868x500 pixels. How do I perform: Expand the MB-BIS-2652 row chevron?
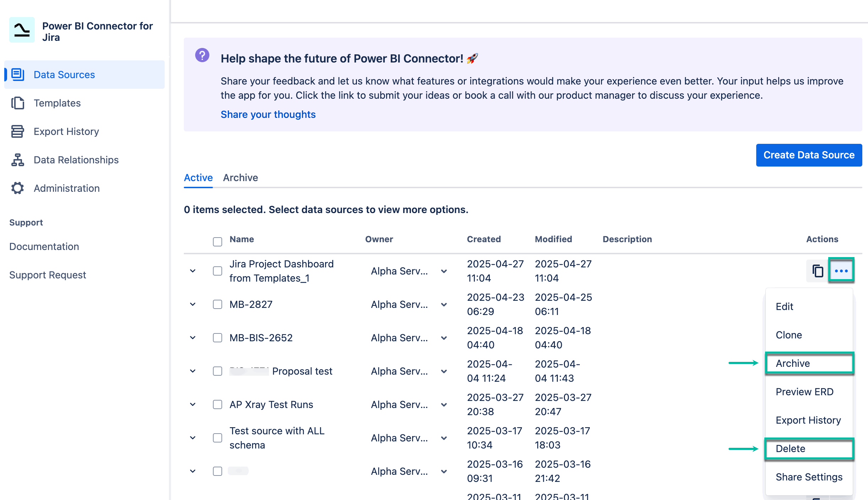(x=193, y=338)
